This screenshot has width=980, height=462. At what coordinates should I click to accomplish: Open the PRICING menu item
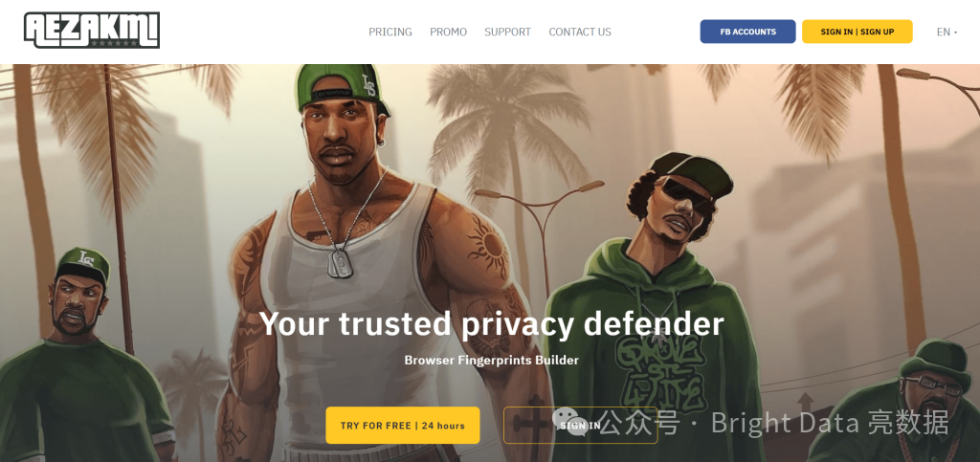pos(390,32)
